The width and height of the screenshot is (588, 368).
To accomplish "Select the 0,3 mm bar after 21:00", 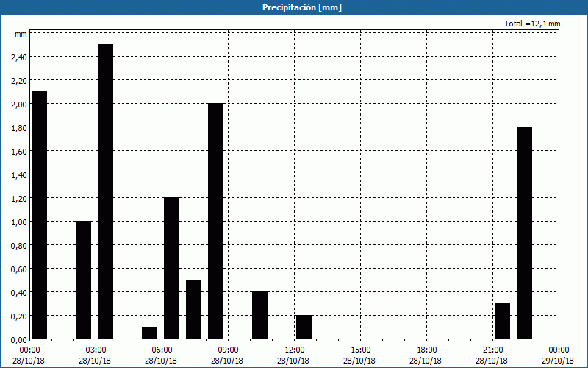I will pyautogui.click(x=503, y=321).
